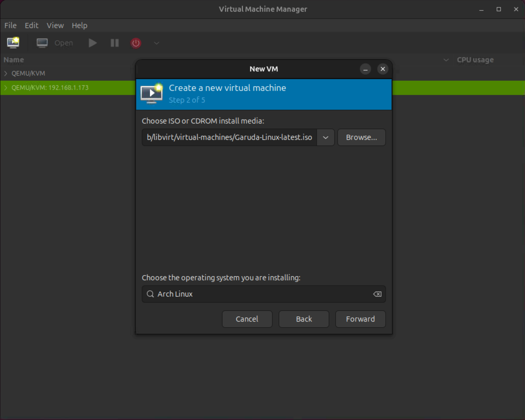Viewport: 525px width, 420px height.
Task: Click inside the operating system search field
Action: [x=238, y=294]
